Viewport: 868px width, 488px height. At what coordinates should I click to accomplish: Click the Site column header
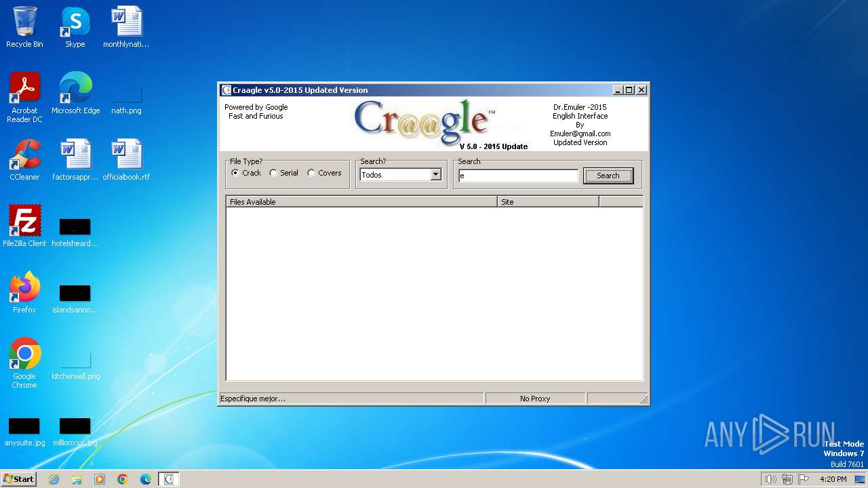[548, 202]
